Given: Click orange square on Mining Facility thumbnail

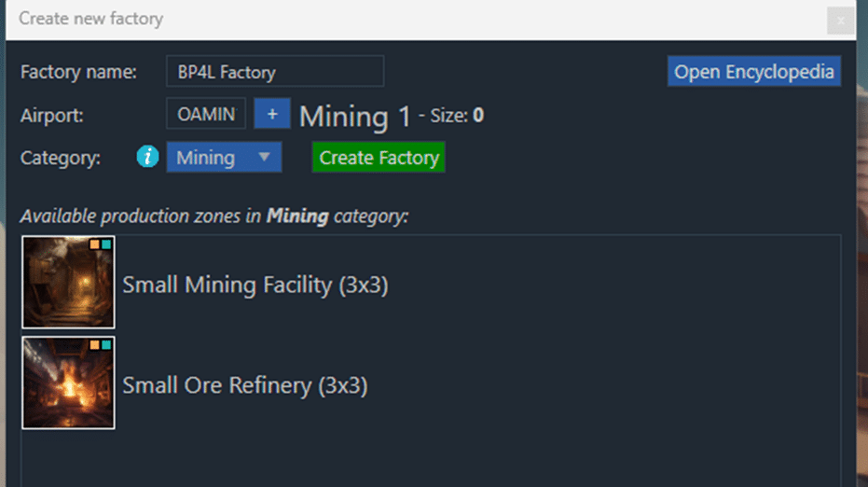Looking at the screenshot, I should 94,244.
